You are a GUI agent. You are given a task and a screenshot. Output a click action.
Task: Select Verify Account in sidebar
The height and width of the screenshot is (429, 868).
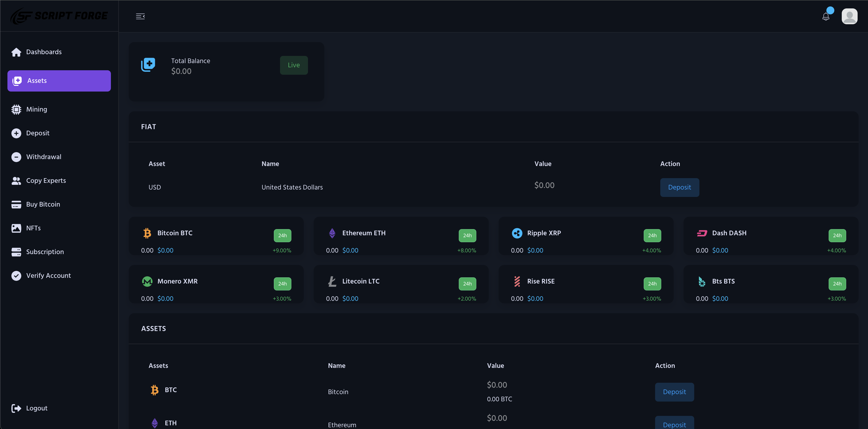[x=48, y=276]
